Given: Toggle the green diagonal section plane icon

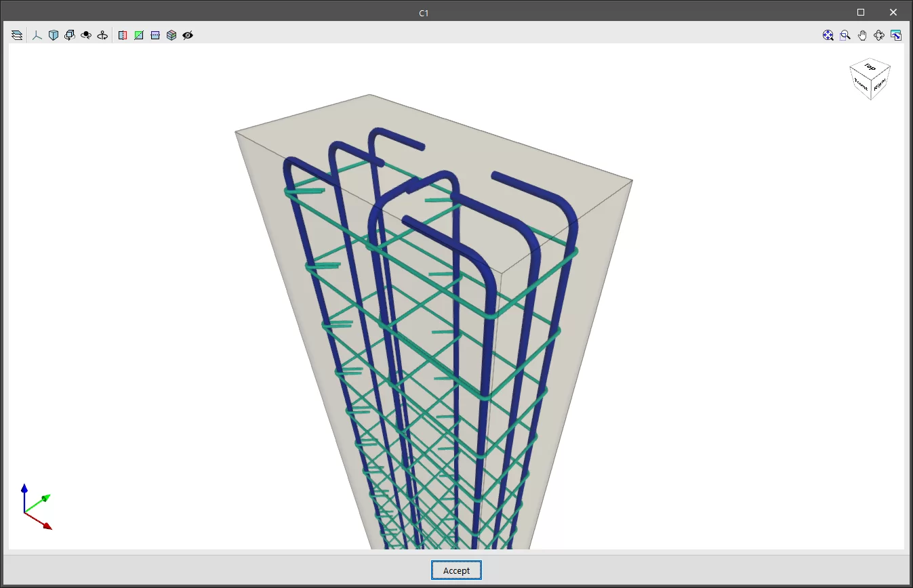Looking at the screenshot, I should pyautogui.click(x=139, y=35).
